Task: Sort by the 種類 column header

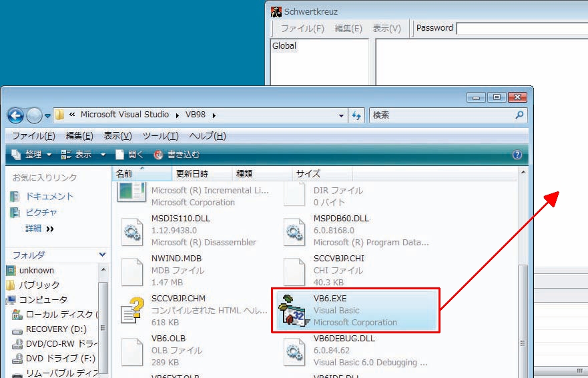Action: point(262,174)
